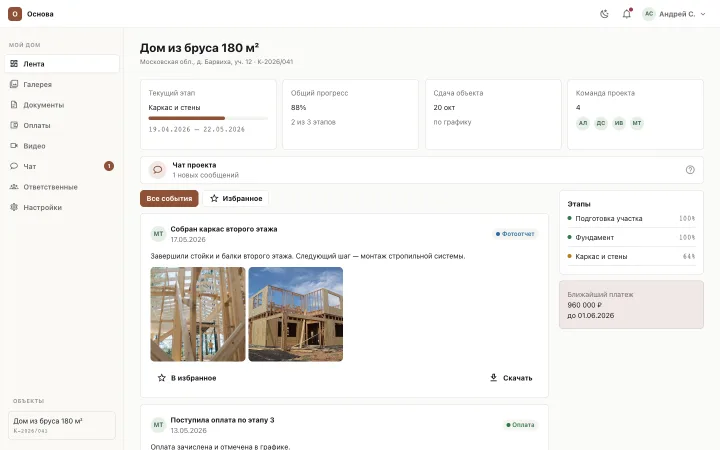Click the ИВ team member avatar

(619, 123)
